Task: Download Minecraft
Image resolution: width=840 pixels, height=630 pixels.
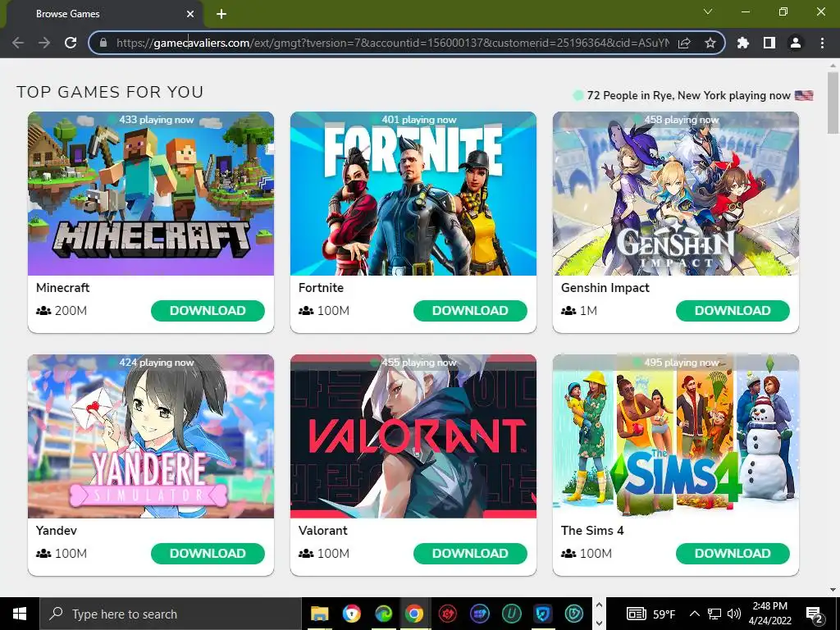Action: pos(208,311)
